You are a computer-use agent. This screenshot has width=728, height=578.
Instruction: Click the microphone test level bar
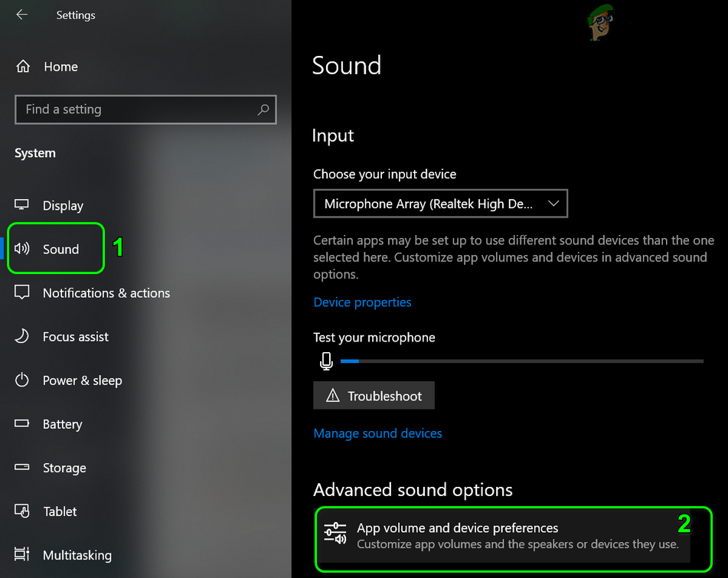(x=522, y=361)
